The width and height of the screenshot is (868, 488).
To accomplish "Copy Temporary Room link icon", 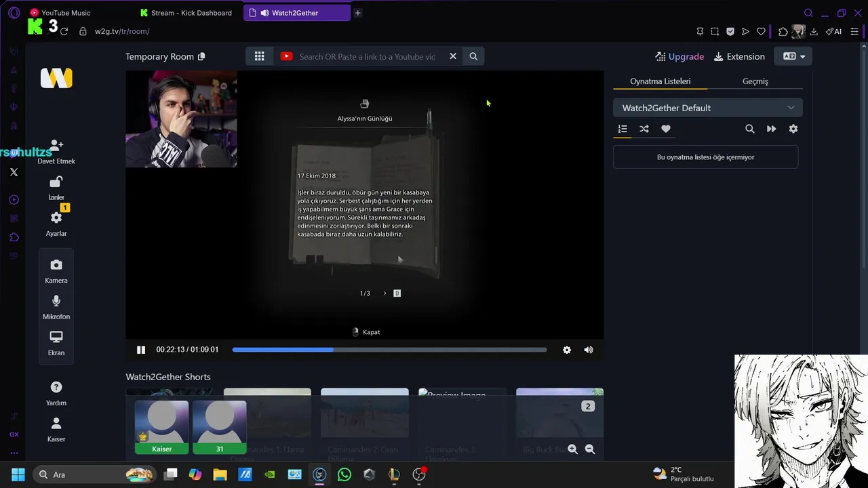I will (201, 56).
